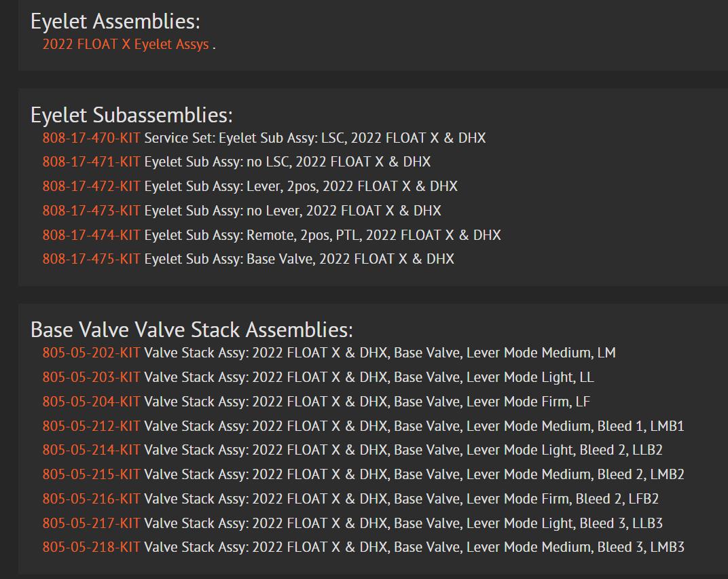Click the 'Eyelet Assemblies:' heading
This screenshot has width=728, height=579.
115,21
